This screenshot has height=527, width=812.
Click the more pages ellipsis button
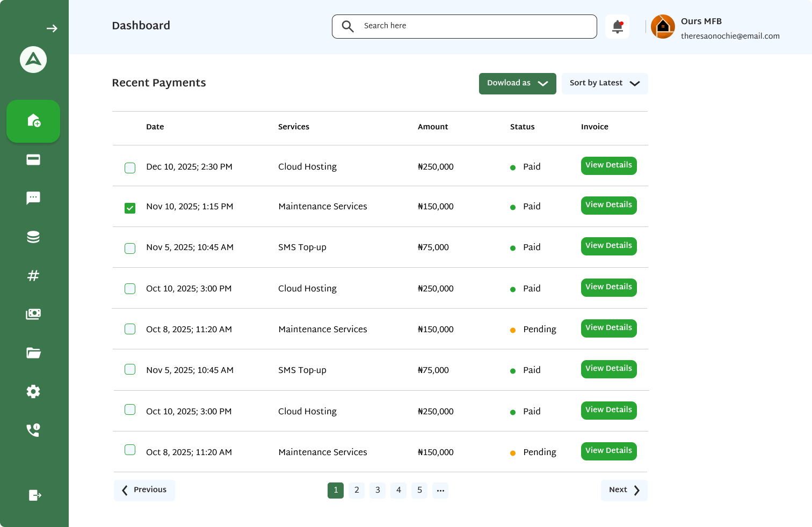pyautogui.click(x=440, y=490)
